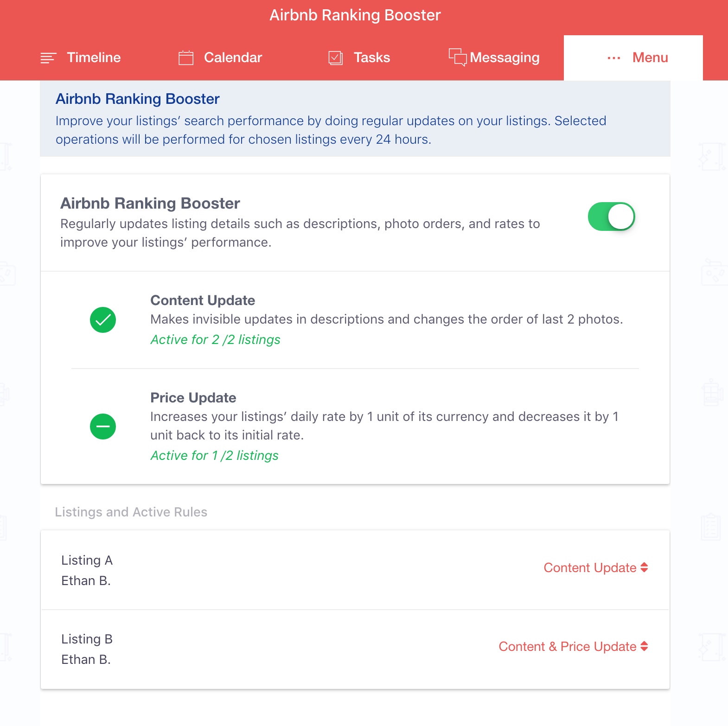Toggle the Content Update green checkmark

tap(103, 320)
